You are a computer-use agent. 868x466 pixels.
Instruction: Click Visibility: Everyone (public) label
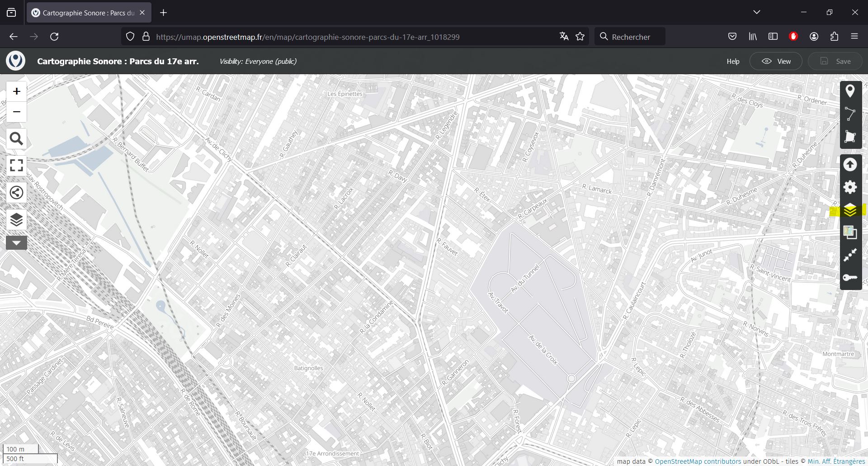tap(258, 61)
